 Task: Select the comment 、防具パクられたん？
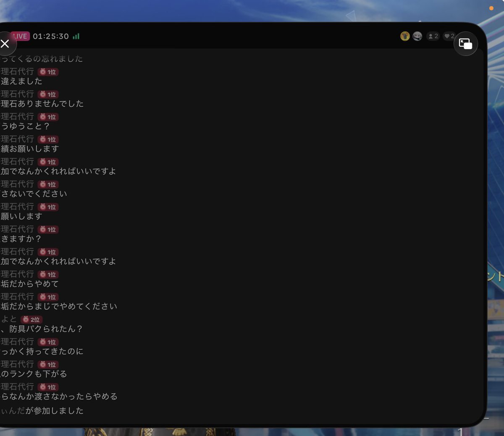pyautogui.click(x=42, y=329)
